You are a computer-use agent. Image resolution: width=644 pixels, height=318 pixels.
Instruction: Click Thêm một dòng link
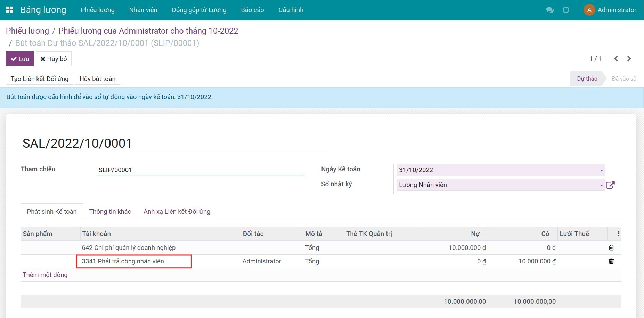pyautogui.click(x=45, y=275)
